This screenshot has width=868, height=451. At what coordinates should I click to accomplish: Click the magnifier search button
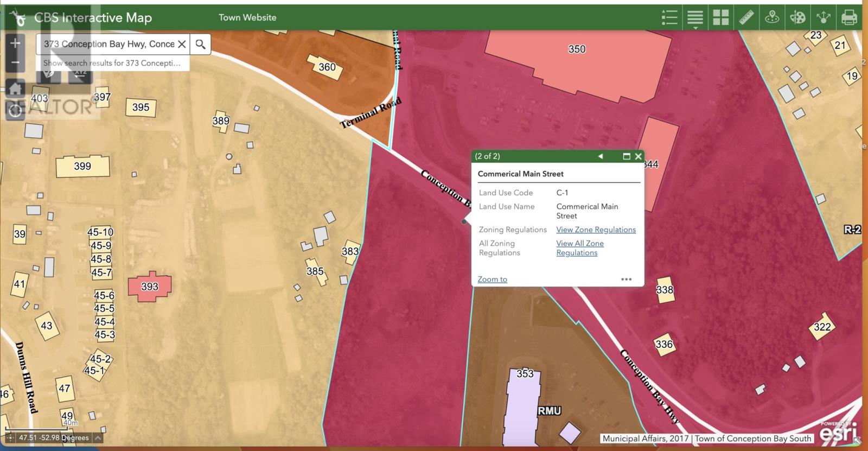(200, 44)
